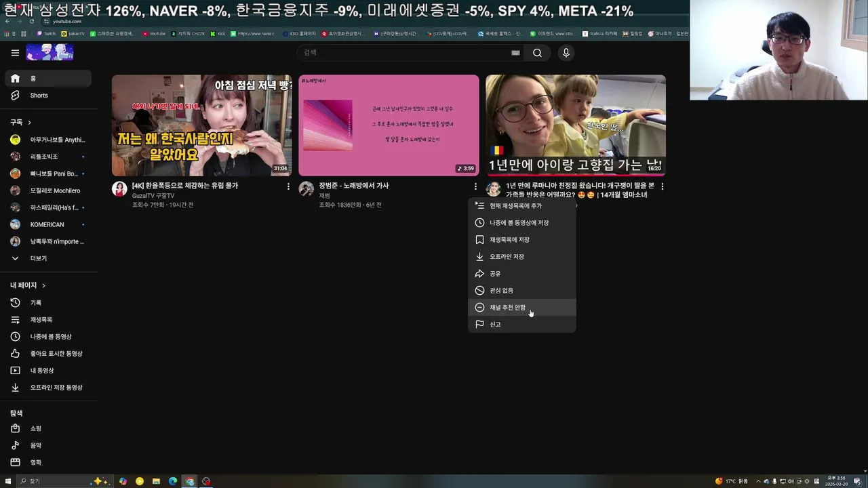This screenshot has height=488, width=868.
Task: Open the [4K] 환율폭등 video title
Action: pos(185,186)
